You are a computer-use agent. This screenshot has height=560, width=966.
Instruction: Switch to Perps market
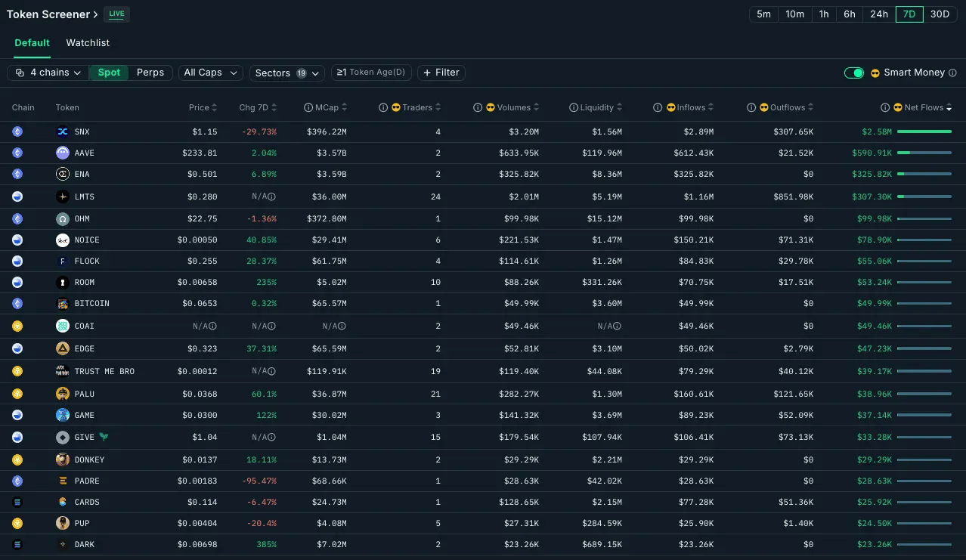tap(150, 73)
